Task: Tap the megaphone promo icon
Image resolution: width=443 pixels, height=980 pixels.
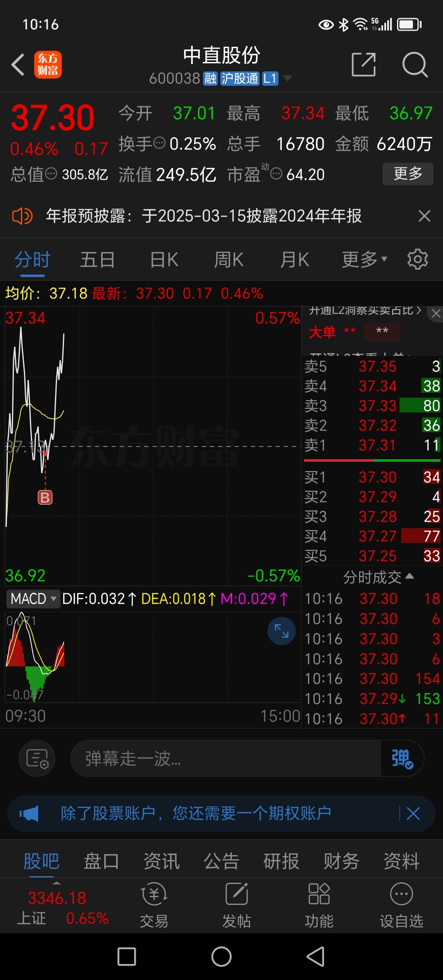Action: (29, 813)
